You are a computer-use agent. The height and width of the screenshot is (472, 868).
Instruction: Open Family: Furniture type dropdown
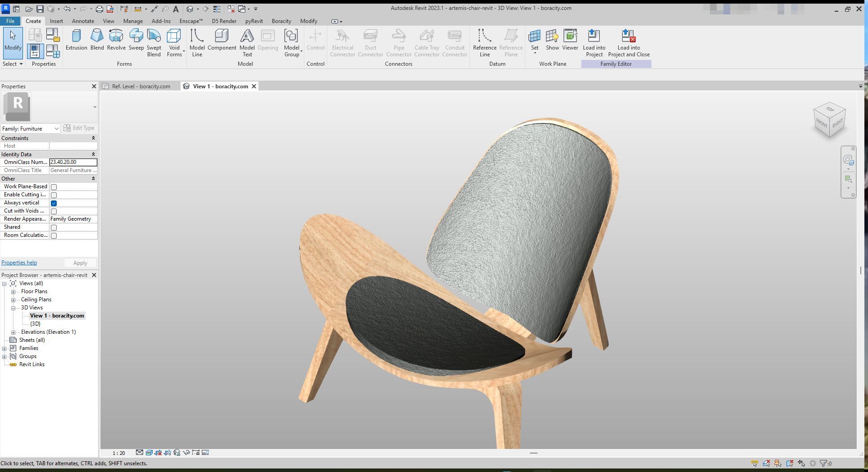31,128
